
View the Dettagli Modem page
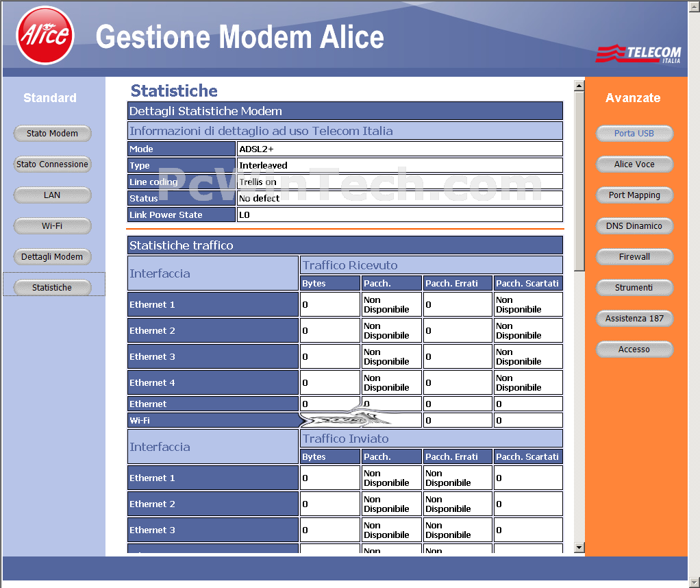(x=52, y=256)
